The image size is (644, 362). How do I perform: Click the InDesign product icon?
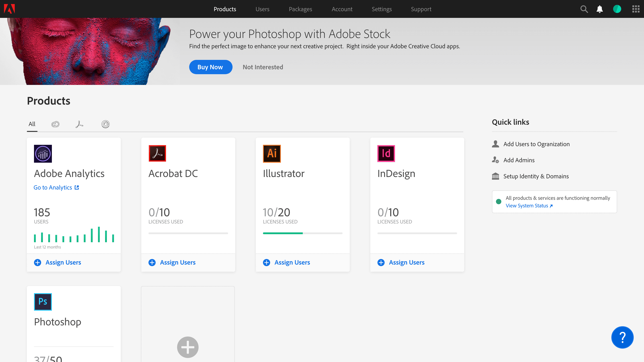pos(386,153)
